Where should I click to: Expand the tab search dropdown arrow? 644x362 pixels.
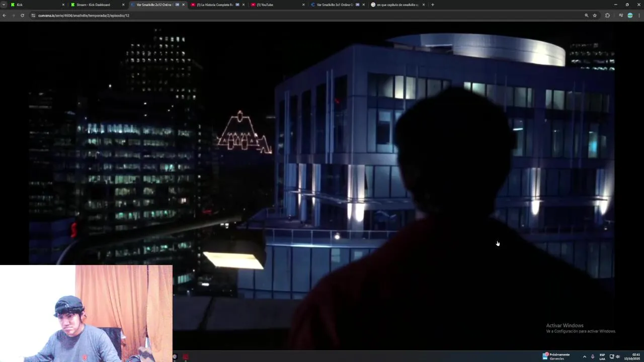(4, 5)
